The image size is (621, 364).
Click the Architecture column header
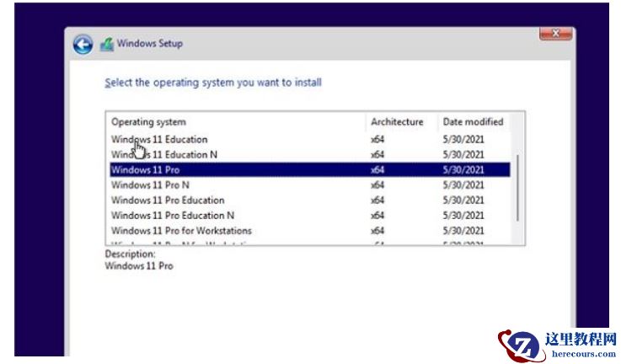(x=402, y=122)
